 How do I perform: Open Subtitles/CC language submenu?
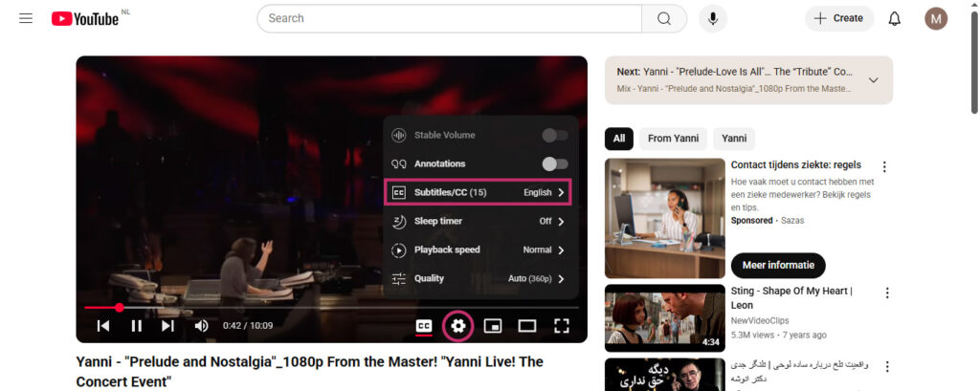coord(478,192)
